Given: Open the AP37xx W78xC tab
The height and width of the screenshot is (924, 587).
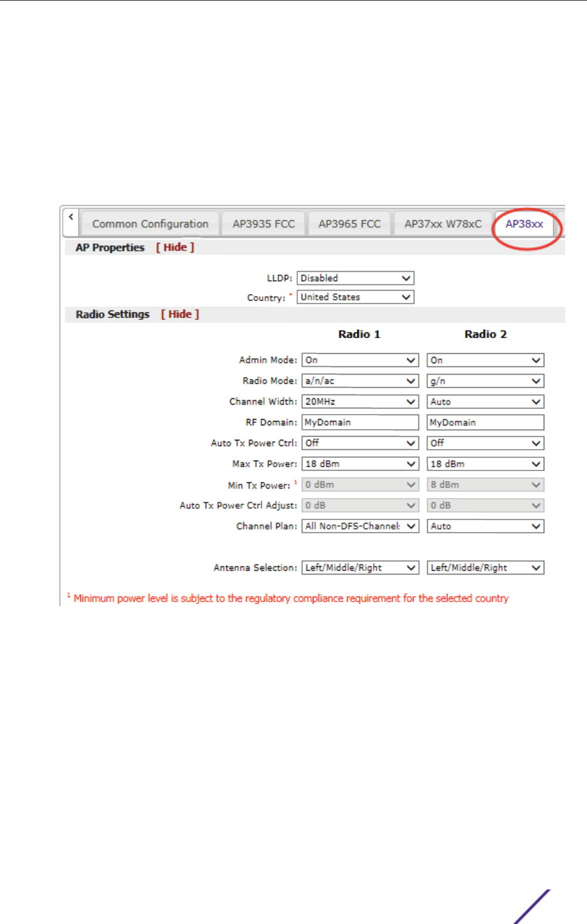Looking at the screenshot, I should (443, 224).
